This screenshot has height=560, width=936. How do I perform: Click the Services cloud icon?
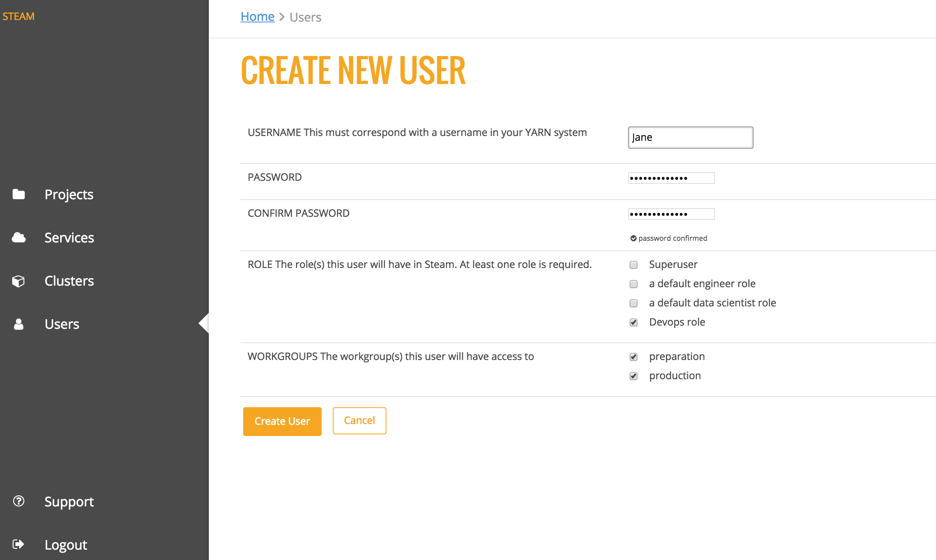(18, 238)
